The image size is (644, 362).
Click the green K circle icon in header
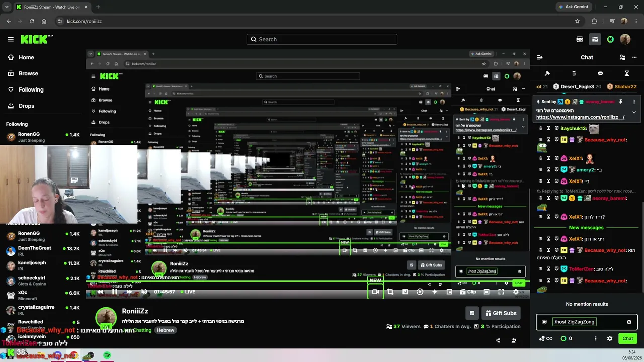(610, 39)
